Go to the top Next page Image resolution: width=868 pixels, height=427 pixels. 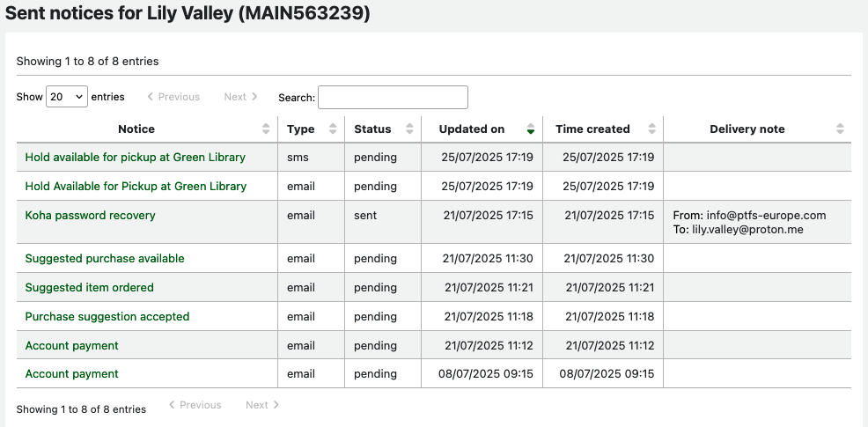[240, 97]
